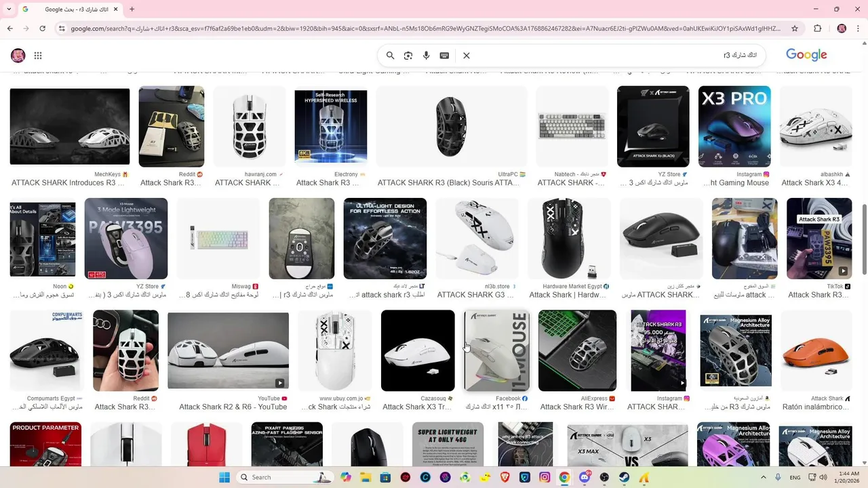The width and height of the screenshot is (868, 488).
Task: Open the Chrome extensions puzzle icon
Action: point(817,28)
